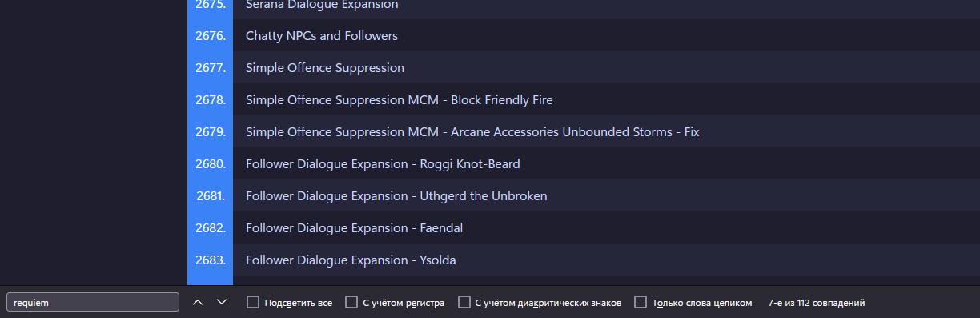Click list number 2676
Screen dimensions: 980x318
[211, 36]
